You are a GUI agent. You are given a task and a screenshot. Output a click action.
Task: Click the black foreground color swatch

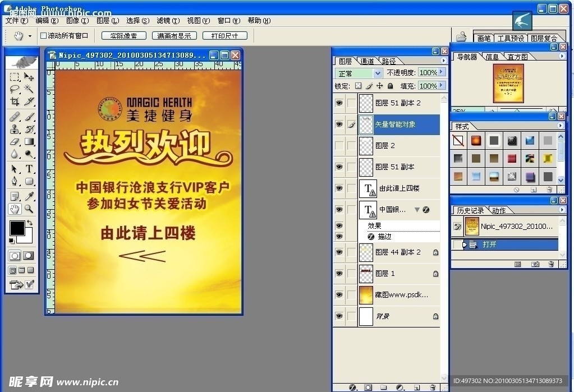(x=17, y=228)
